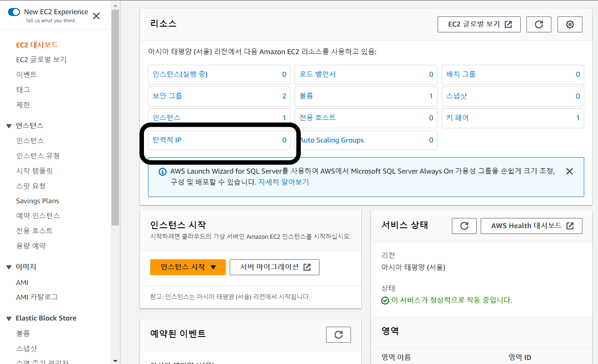Refresh the 예약된 이벤트 panel

pos(339,335)
